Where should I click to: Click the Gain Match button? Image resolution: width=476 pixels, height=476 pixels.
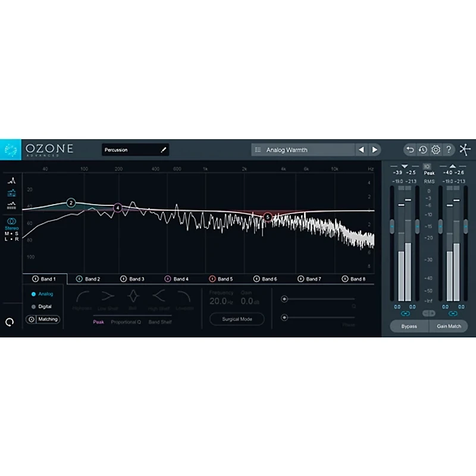click(x=448, y=326)
